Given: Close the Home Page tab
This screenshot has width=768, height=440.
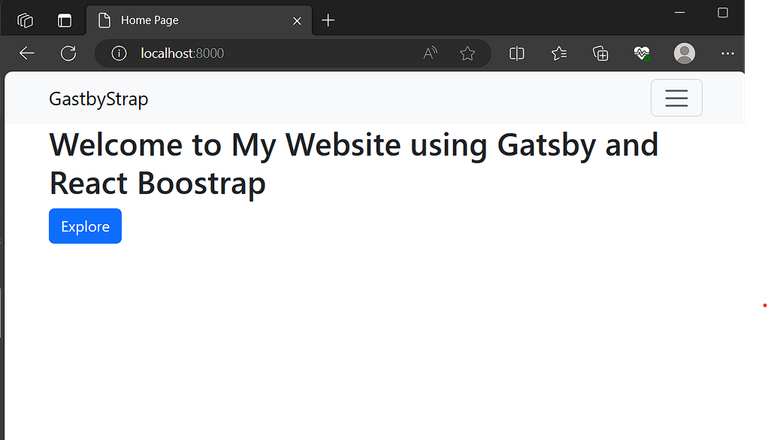Looking at the screenshot, I should 296,20.
